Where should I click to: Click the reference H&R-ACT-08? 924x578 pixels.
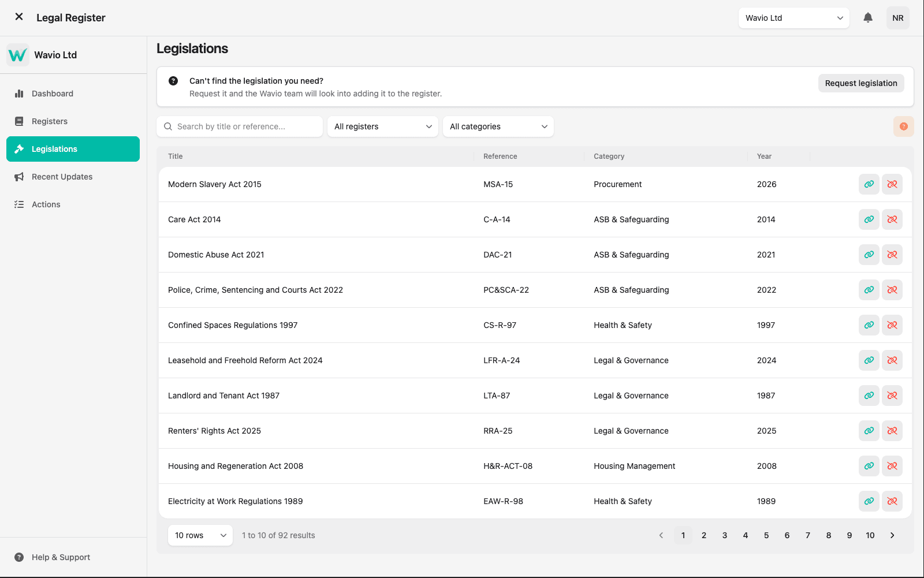(508, 466)
